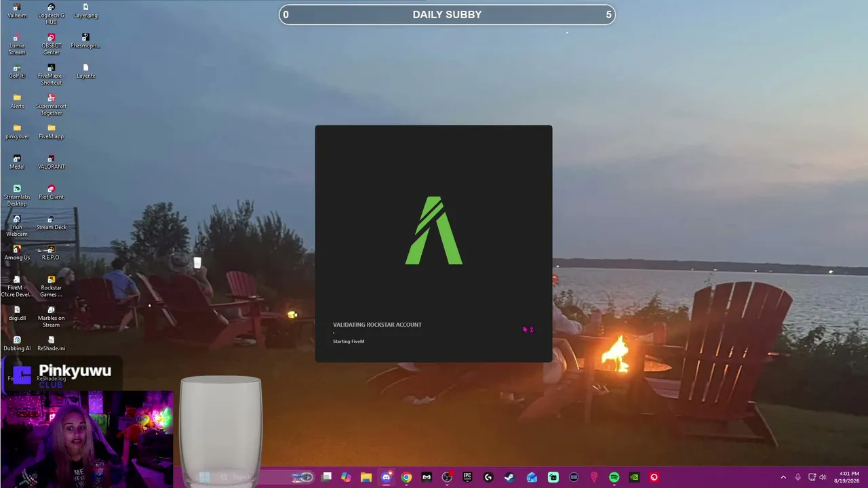The width and height of the screenshot is (868, 488).
Task: Open Google Chrome from the taskbar
Action: [x=406, y=477]
